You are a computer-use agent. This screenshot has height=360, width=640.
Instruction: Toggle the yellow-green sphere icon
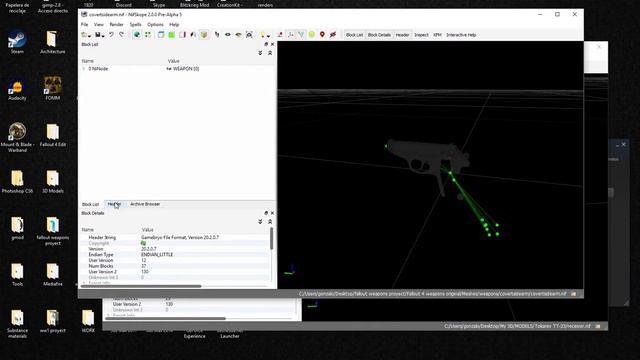pos(312,35)
